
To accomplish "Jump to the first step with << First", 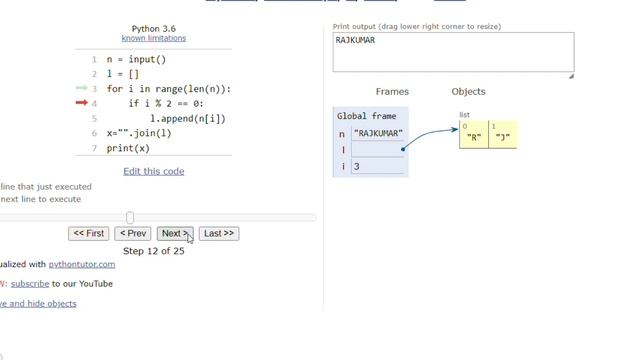I will click(89, 233).
